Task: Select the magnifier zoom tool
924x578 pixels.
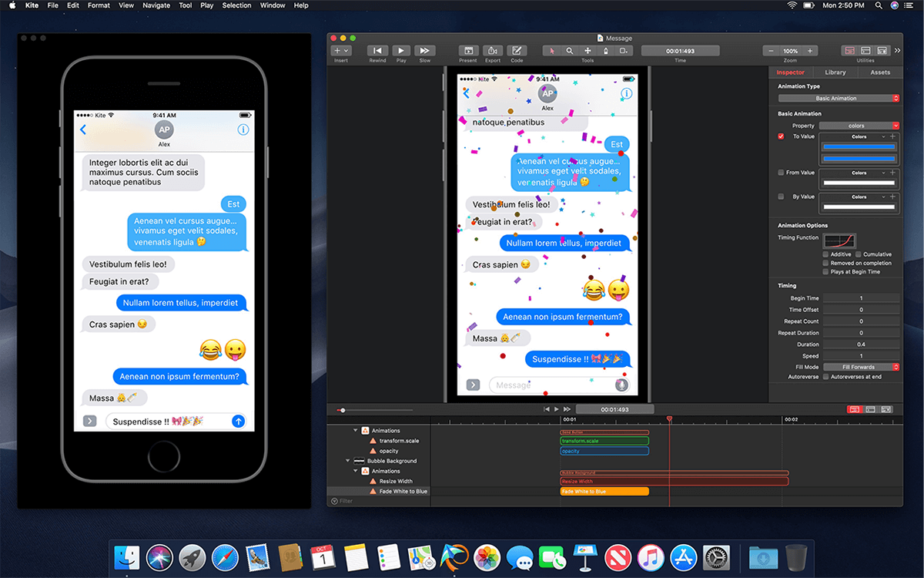Action: pyautogui.click(x=570, y=51)
